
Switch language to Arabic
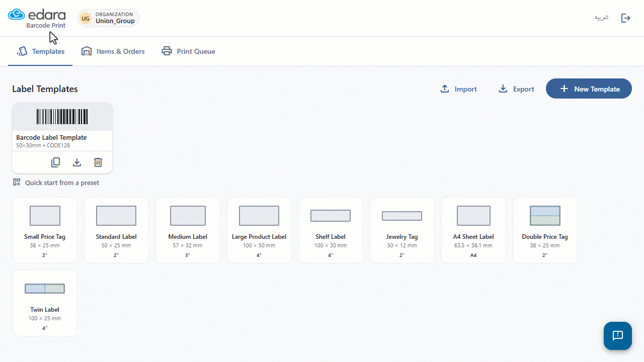click(601, 18)
